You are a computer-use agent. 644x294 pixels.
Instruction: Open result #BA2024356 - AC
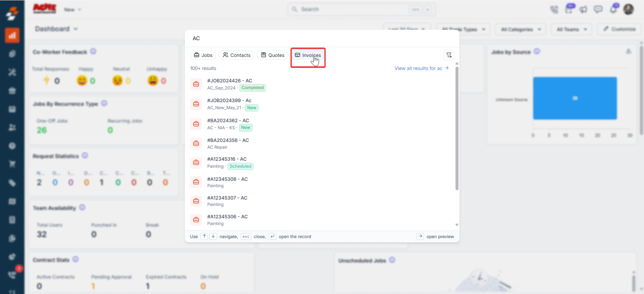(321, 143)
